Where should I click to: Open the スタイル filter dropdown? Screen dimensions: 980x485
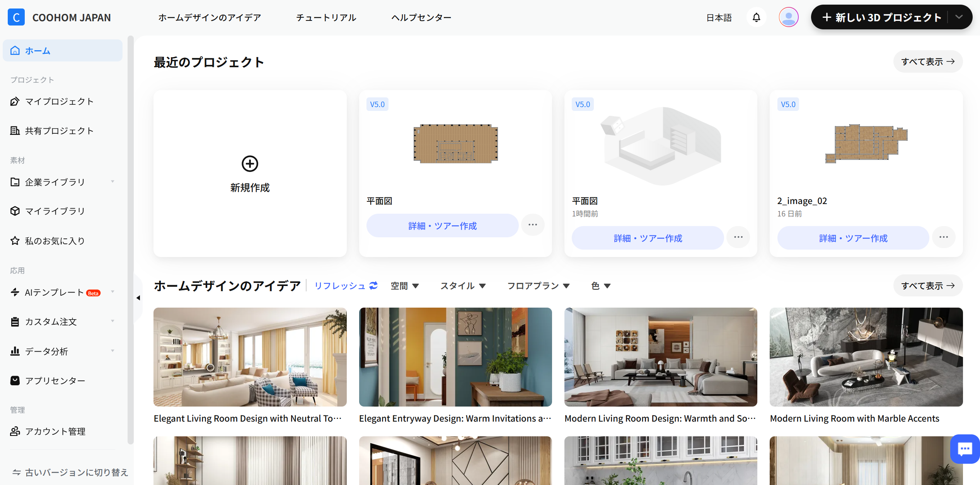pos(463,286)
